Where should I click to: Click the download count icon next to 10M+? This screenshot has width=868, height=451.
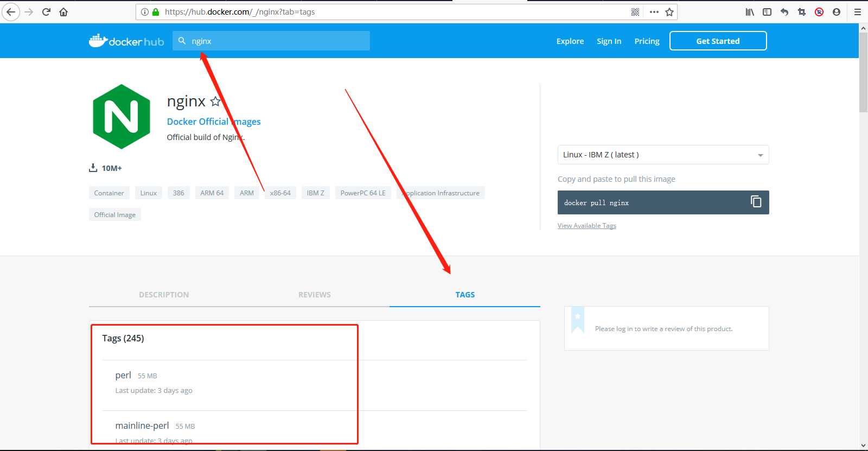[x=93, y=168]
